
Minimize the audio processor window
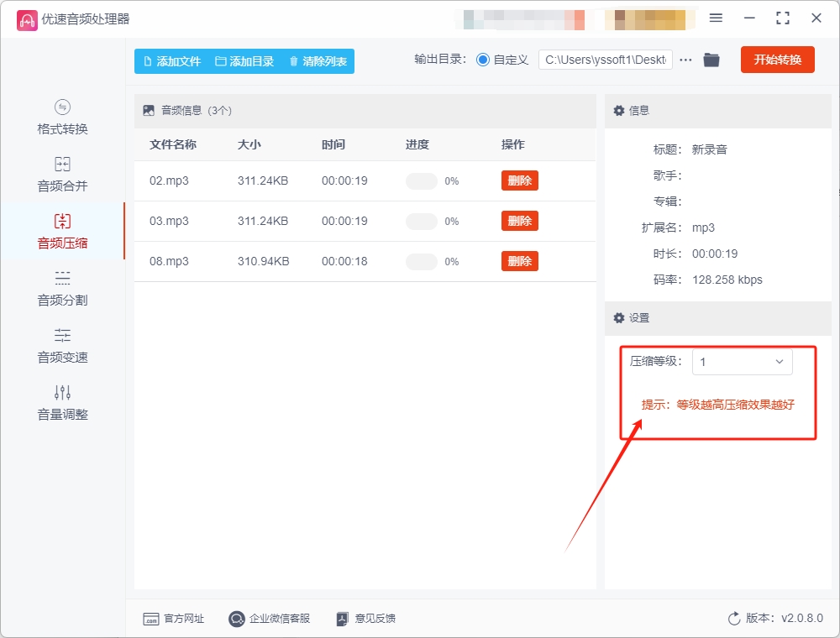[749, 18]
